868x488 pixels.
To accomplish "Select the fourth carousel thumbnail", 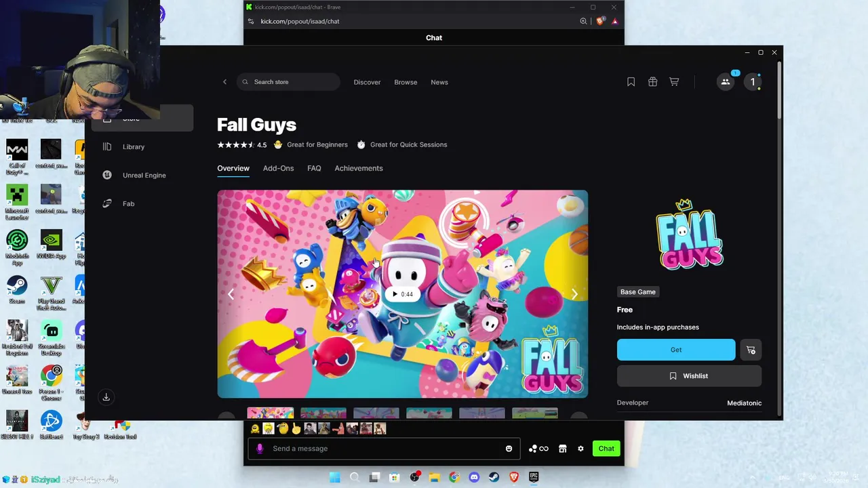I will (x=429, y=413).
